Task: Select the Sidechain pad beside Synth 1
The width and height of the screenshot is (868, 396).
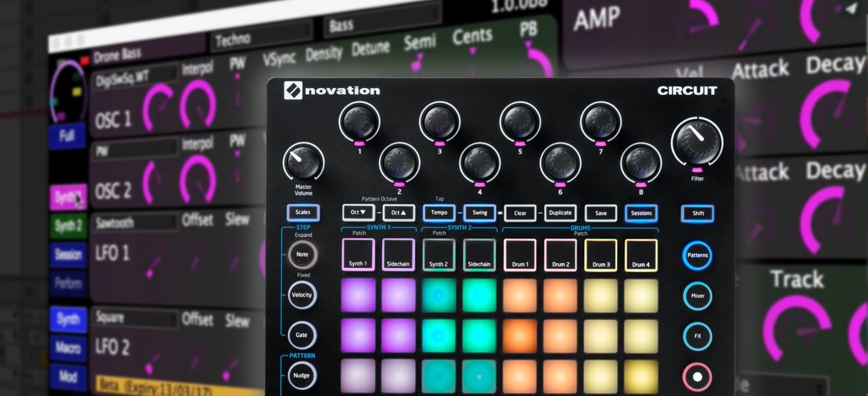Action: click(399, 255)
